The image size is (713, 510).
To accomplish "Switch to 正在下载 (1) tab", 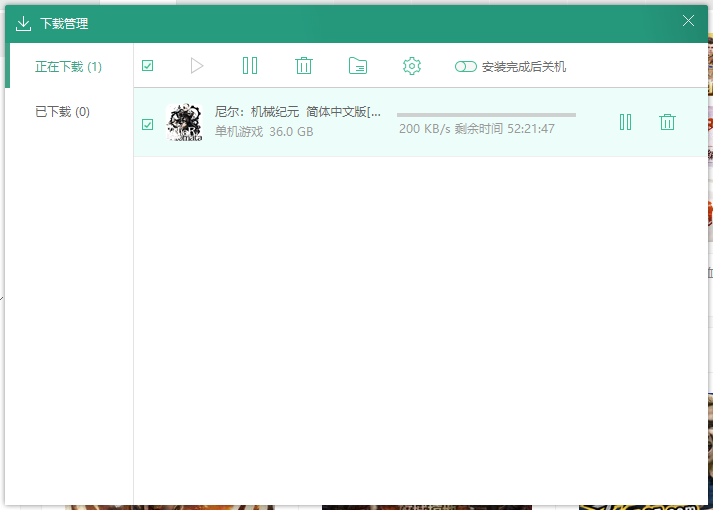I will [x=69, y=67].
